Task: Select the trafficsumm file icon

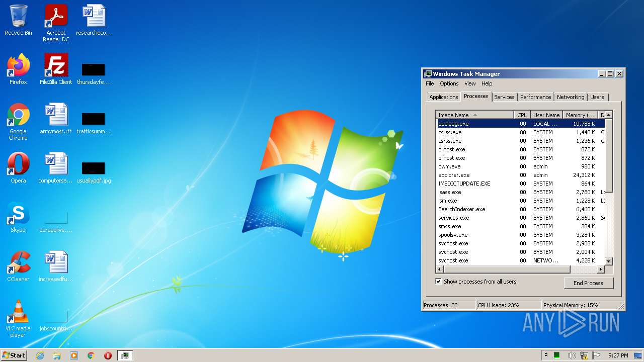Action: 93,121
